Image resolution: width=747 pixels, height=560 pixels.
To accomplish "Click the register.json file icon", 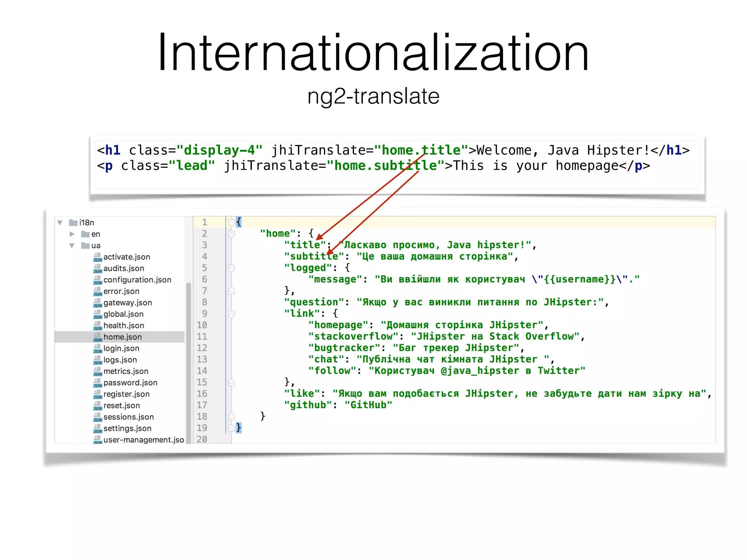I will click(x=97, y=394).
